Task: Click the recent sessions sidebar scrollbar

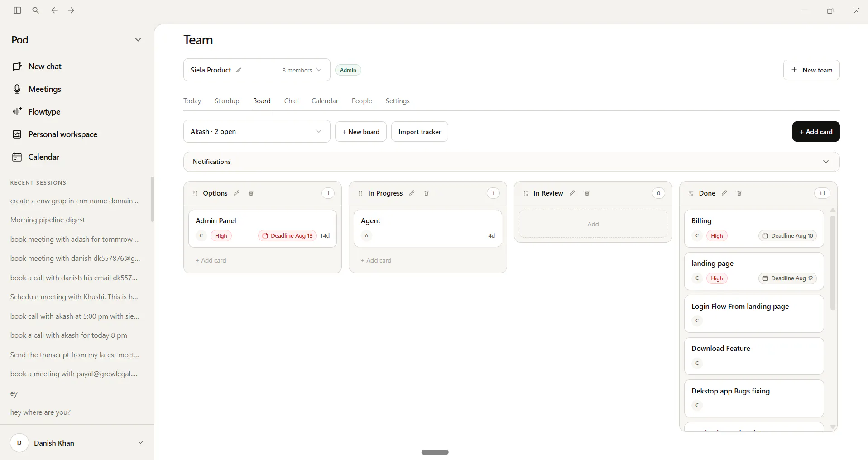Action: (x=152, y=199)
